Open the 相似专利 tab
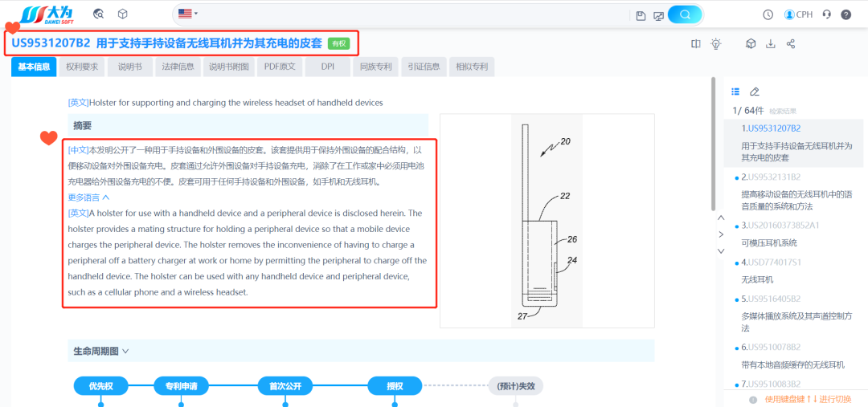The height and width of the screenshot is (407, 868). coord(472,67)
